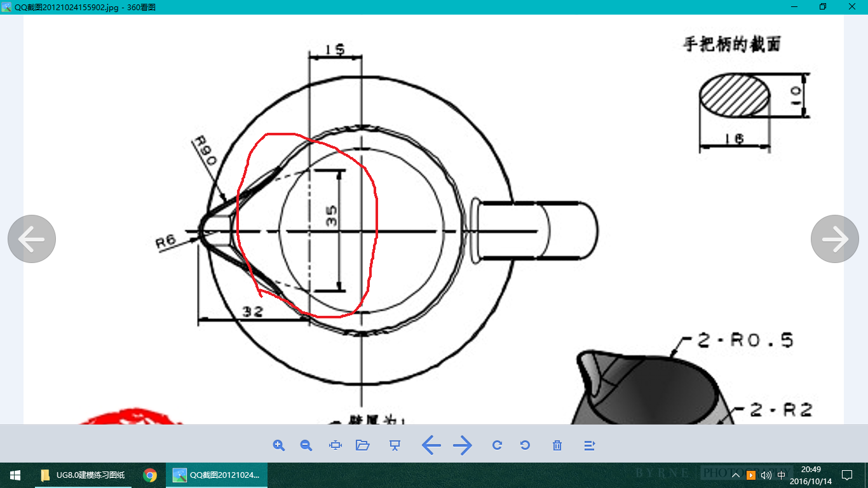This screenshot has width=868, height=488.
Task: Rotate image counterclockwise
Action: (x=525, y=445)
